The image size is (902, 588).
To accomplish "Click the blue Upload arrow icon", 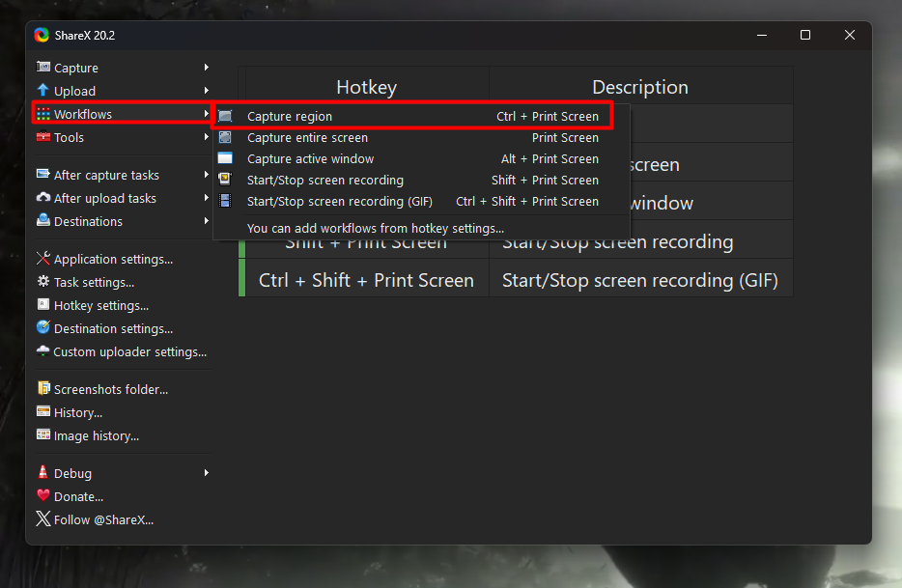I will 43,90.
